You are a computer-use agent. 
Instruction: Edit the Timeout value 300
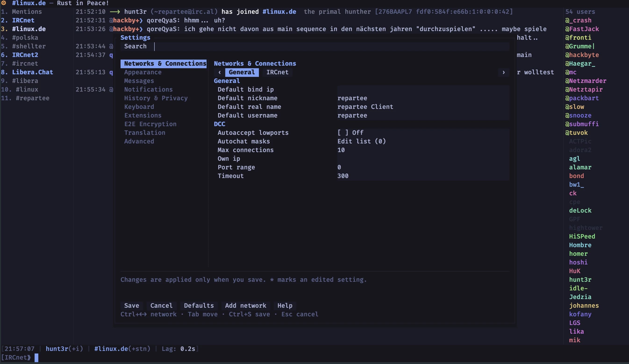tap(423, 176)
